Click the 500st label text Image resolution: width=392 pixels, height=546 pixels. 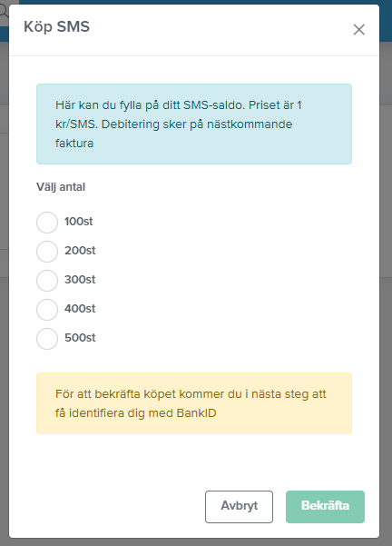(x=80, y=337)
